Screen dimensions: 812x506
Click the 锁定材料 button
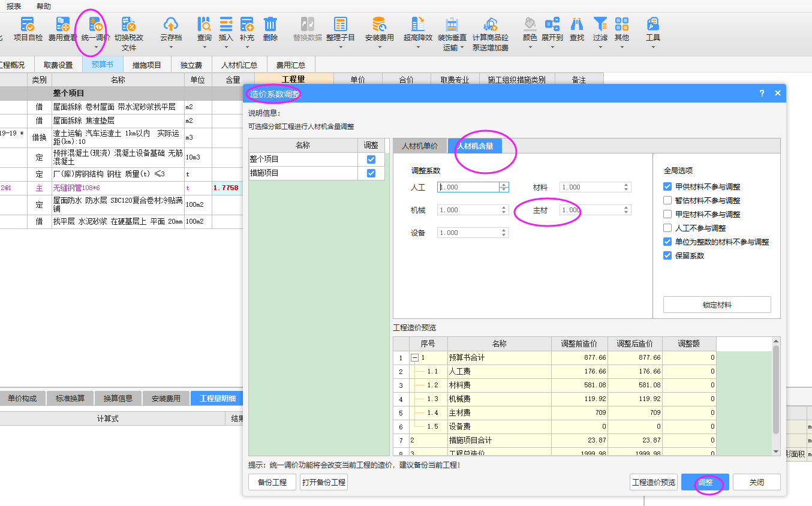[x=717, y=305]
